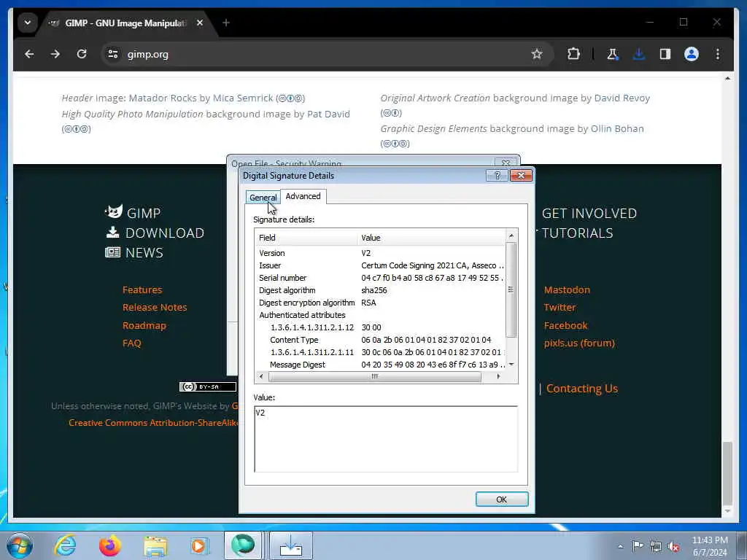Image resolution: width=747 pixels, height=560 pixels.
Task: Launch Internet Explorer from taskbar
Action: tap(65, 545)
